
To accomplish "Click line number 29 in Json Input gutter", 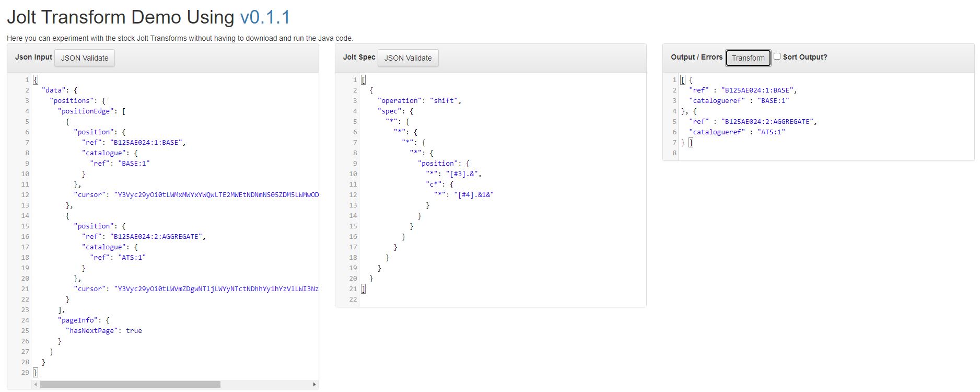I will [x=25, y=372].
